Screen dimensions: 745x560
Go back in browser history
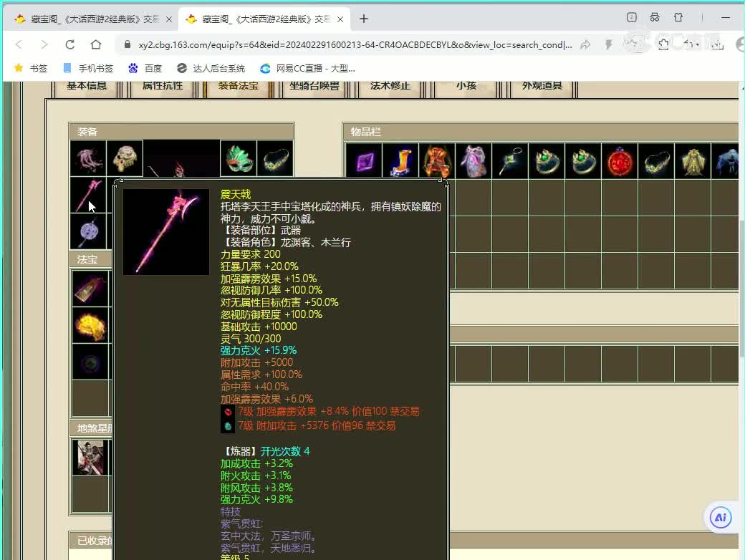pos(19,44)
